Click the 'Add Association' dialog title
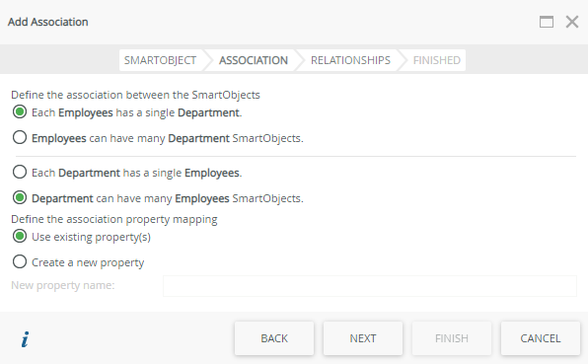The width and height of the screenshot is (588, 364). pos(48,22)
